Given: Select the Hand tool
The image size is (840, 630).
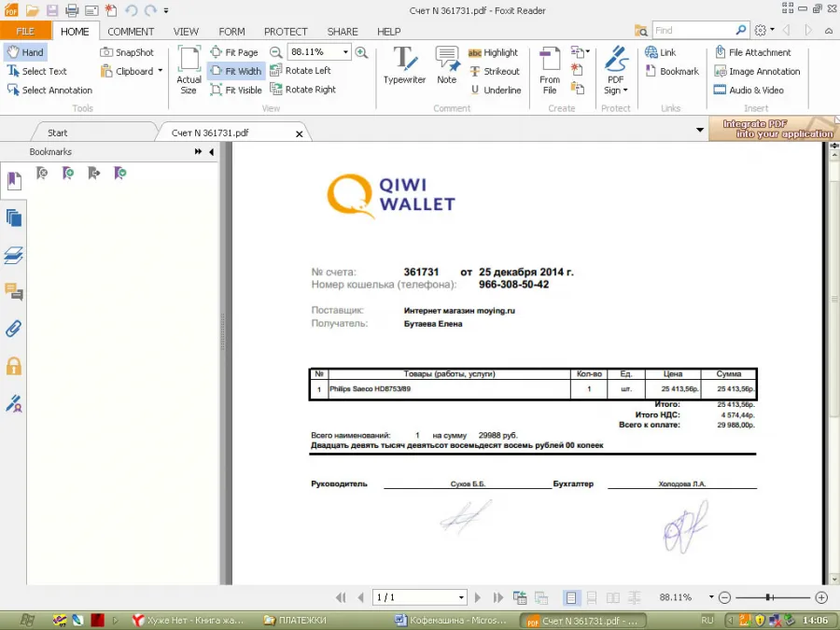Looking at the screenshot, I should coord(25,52).
